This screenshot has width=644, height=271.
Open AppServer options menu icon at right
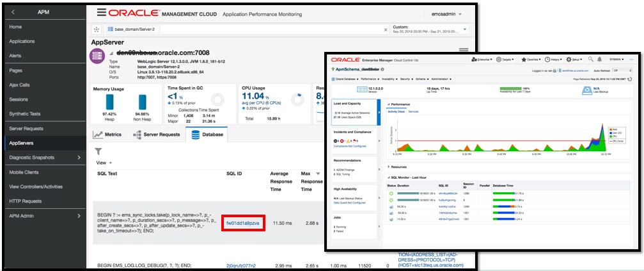click(464, 50)
